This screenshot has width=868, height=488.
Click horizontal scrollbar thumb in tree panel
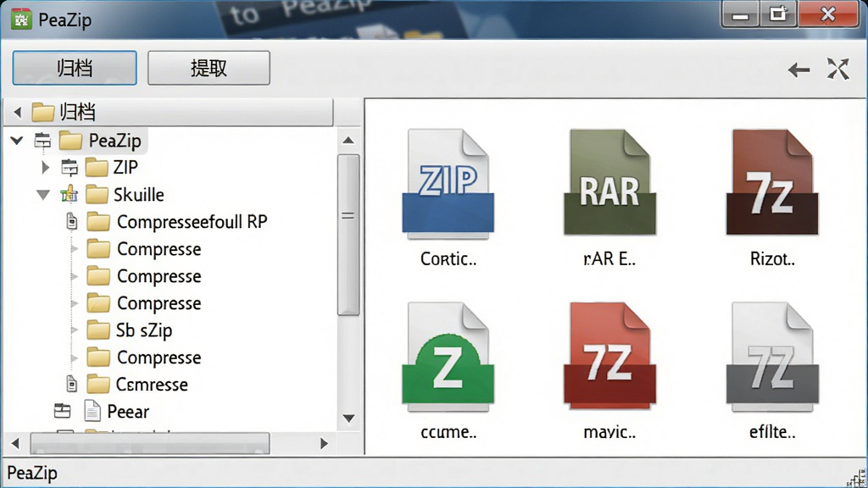pos(150,443)
